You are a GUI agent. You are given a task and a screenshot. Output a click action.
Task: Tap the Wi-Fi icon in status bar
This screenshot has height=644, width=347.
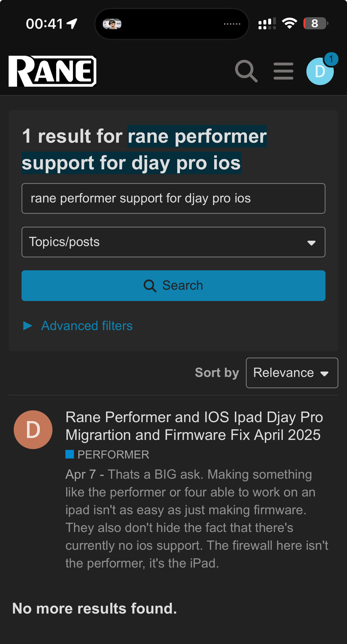coord(289,23)
